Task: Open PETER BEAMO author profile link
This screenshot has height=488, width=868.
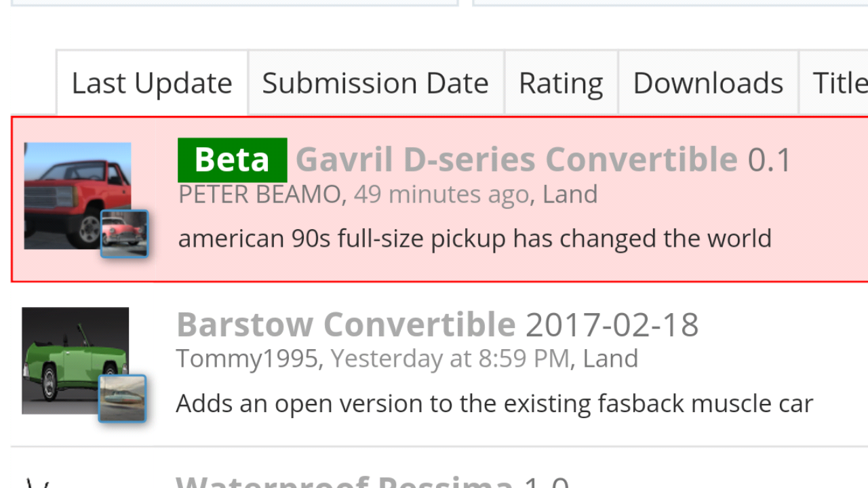Action: coord(259,195)
